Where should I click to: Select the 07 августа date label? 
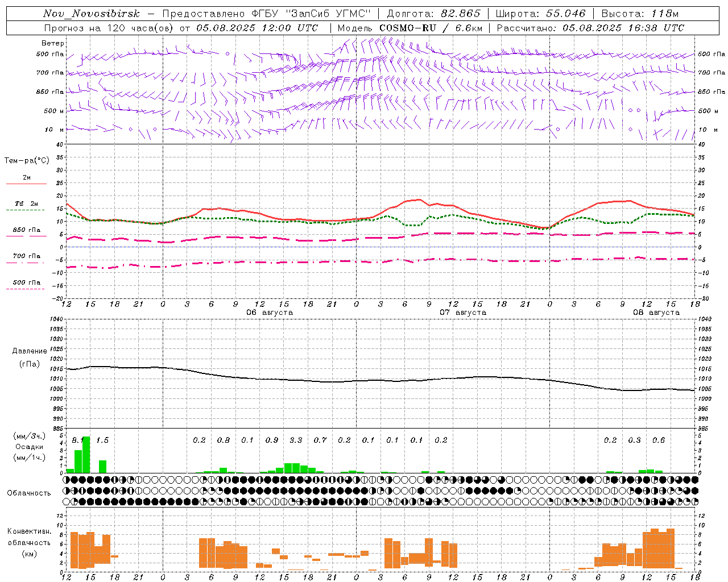[463, 313]
